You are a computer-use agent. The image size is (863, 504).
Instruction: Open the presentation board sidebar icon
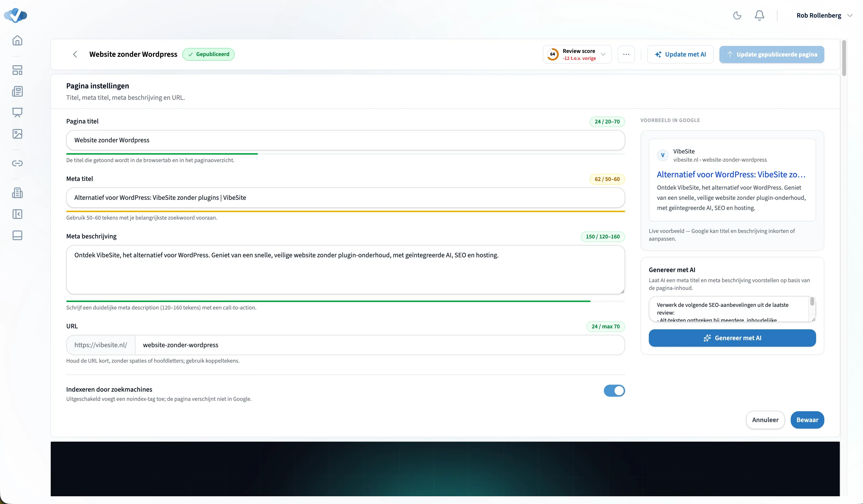click(17, 113)
